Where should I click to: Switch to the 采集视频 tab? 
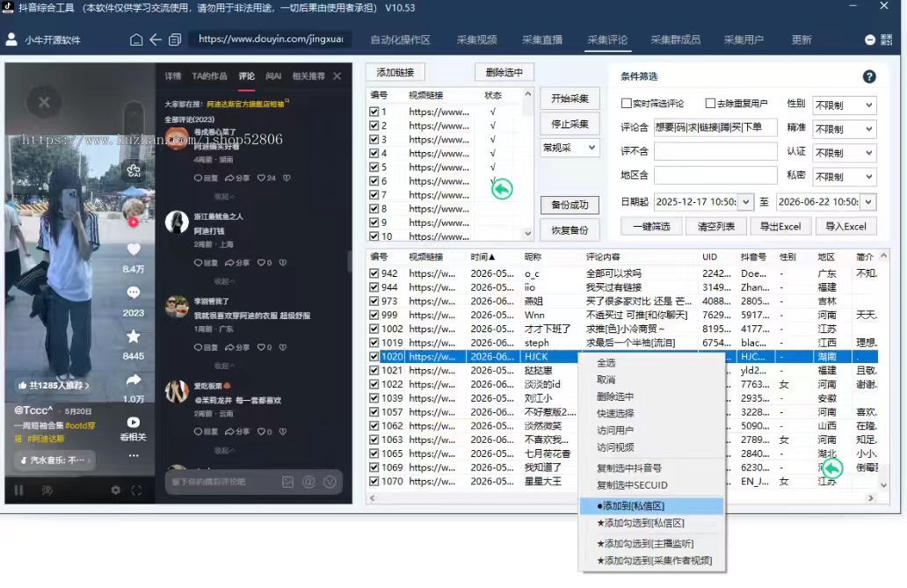(476, 40)
